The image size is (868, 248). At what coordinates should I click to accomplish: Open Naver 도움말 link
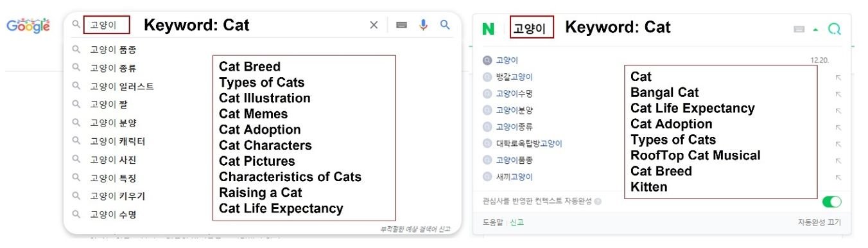(492, 223)
